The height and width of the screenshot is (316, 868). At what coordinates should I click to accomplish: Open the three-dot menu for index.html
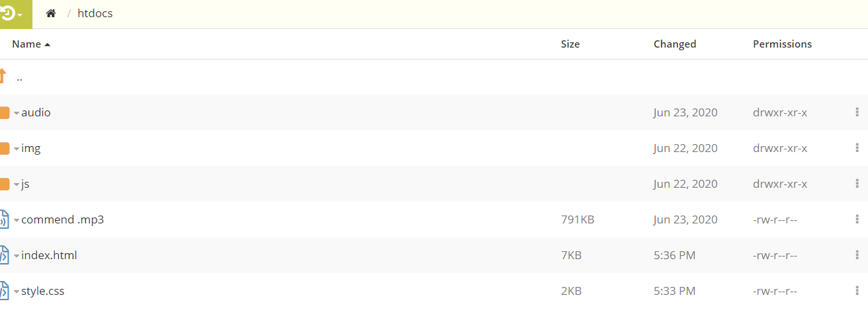(857, 255)
